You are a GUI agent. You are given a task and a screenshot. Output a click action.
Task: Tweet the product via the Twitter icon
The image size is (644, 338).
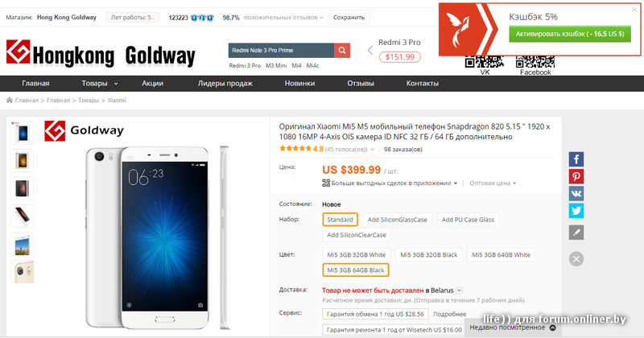coord(576,211)
